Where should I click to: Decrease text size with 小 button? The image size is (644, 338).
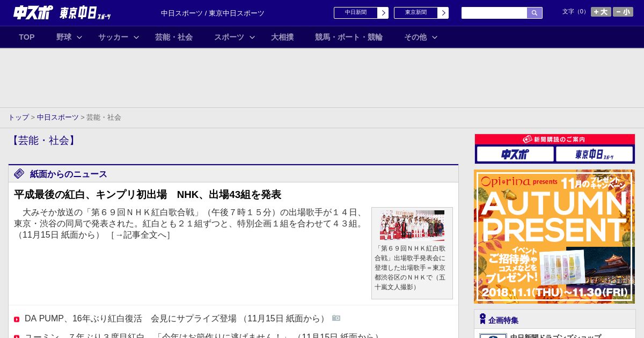(623, 12)
